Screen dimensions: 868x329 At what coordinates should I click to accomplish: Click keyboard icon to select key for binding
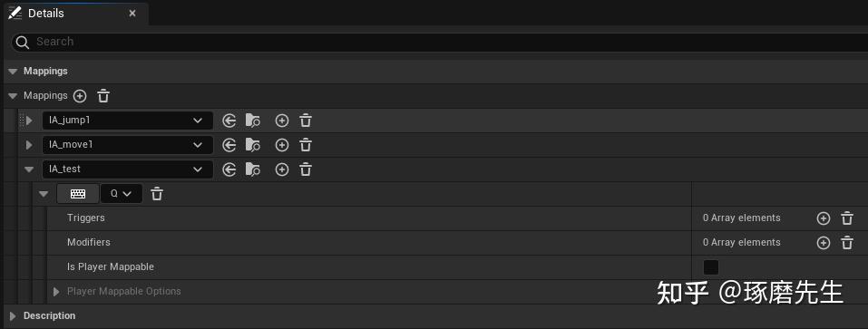click(x=78, y=194)
